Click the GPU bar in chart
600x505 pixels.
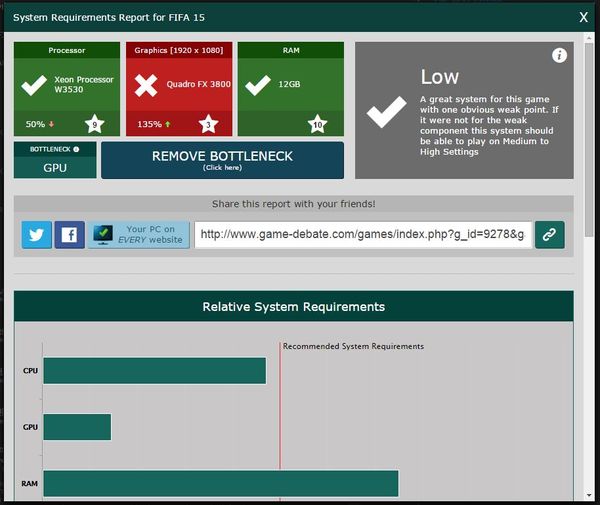click(x=77, y=427)
